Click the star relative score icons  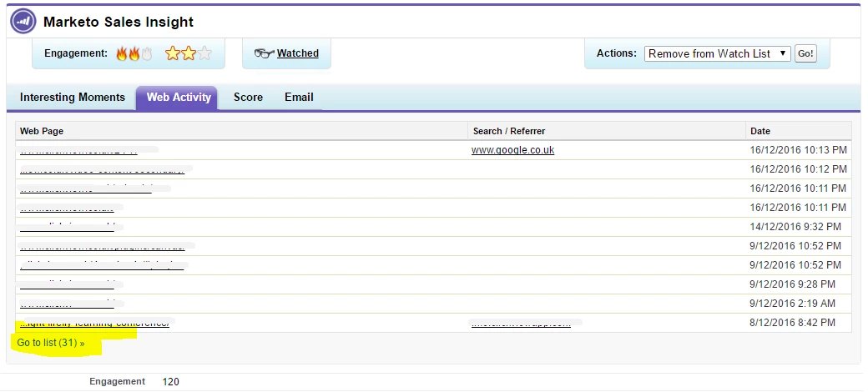click(x=189, y=53)
